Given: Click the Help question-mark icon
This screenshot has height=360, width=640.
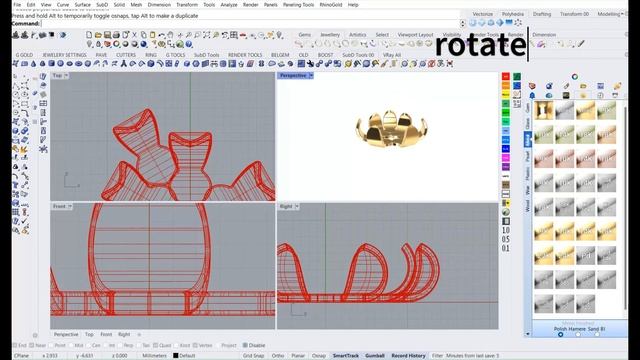Looking at the screenshot, I should click(189, 44).
